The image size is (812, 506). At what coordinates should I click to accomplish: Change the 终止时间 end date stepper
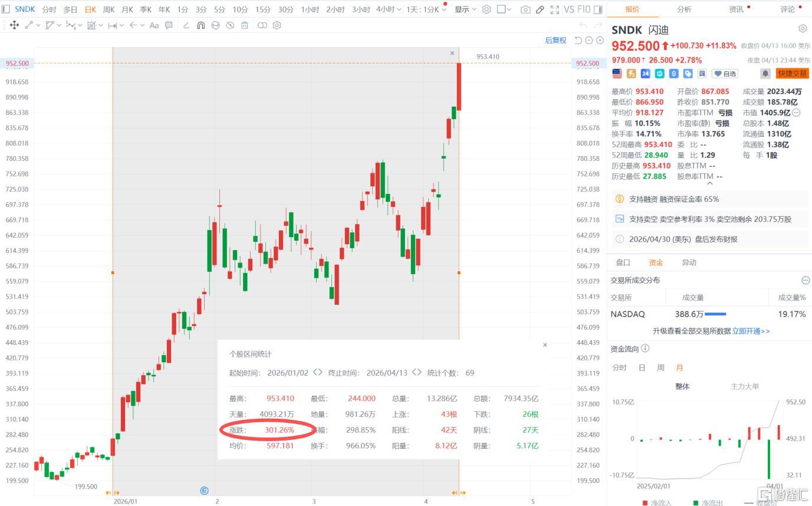(x=416, y=372)
